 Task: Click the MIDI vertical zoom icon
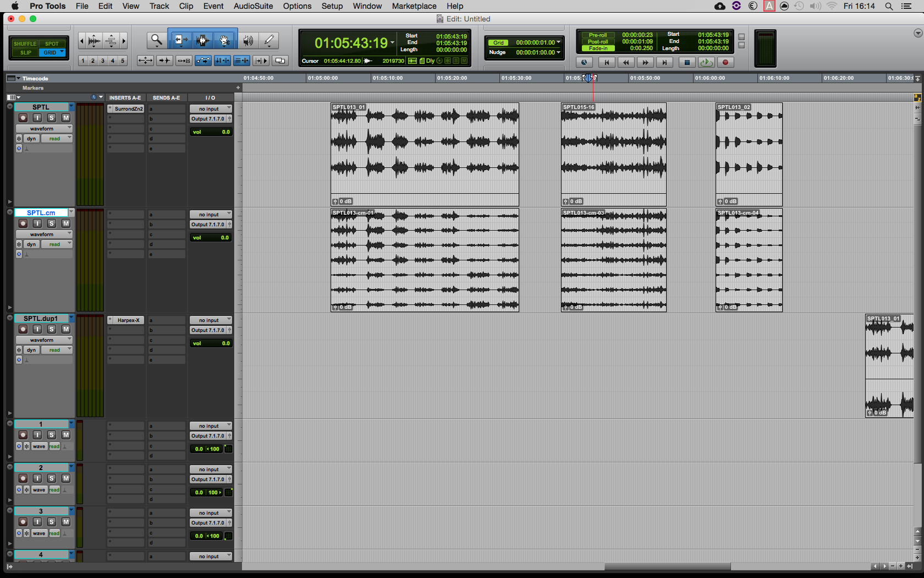[x=111, y=40]
